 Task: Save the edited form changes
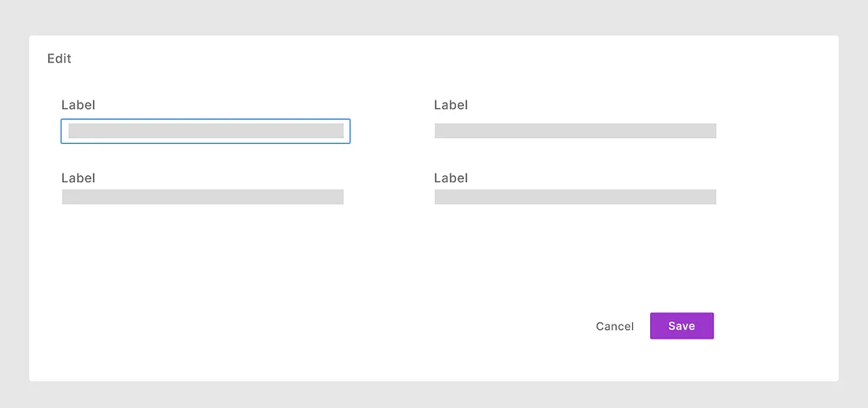point(682,326)
